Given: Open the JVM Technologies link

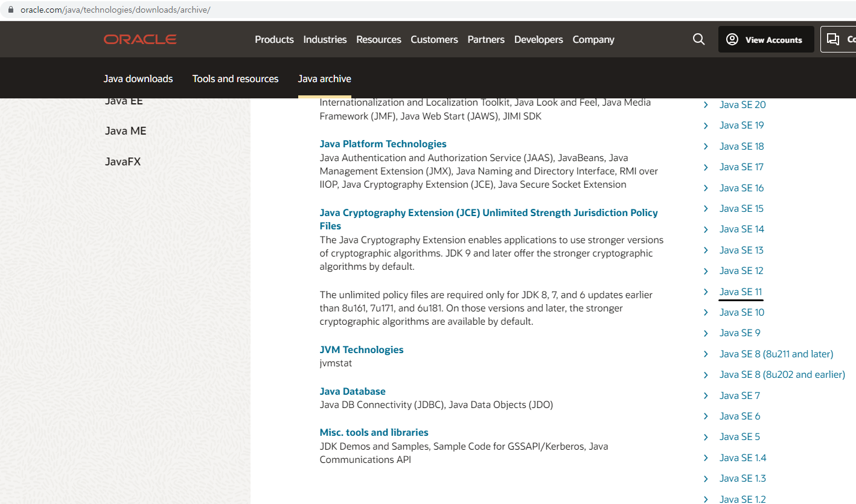Looking at the screenshot, I should tap(362, 349).
